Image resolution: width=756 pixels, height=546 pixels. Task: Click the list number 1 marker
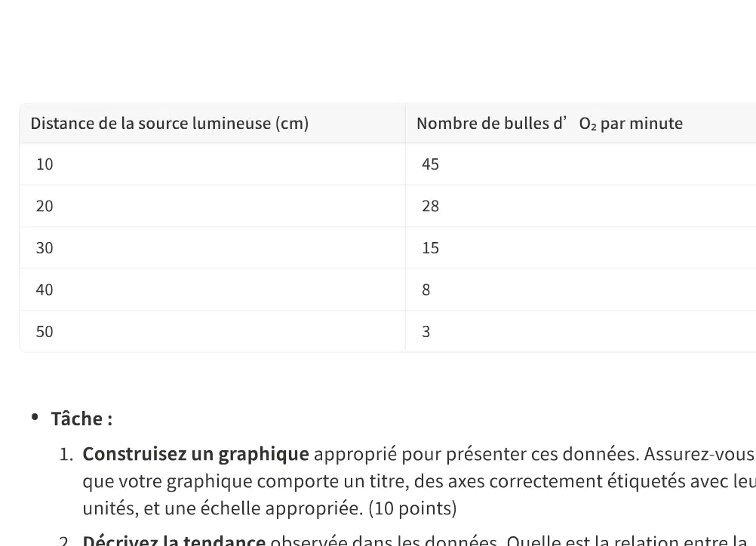pyautogui.click(x=66, y=455)
